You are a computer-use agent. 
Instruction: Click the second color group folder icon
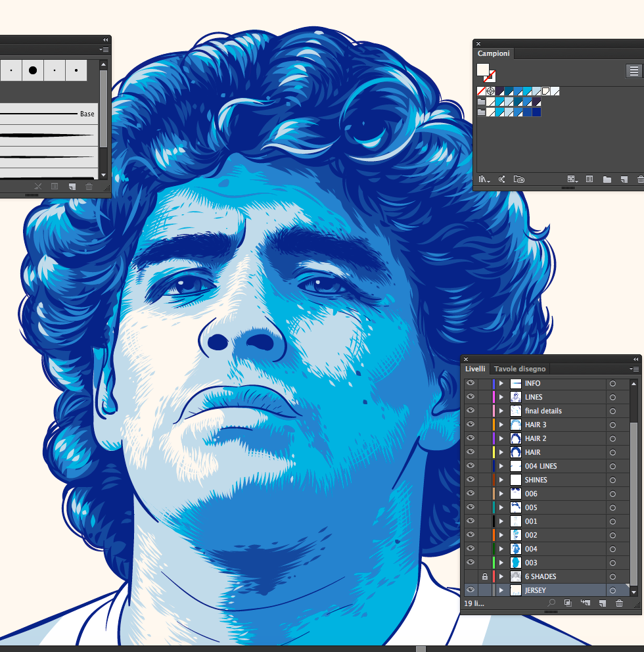coord(482,112)
